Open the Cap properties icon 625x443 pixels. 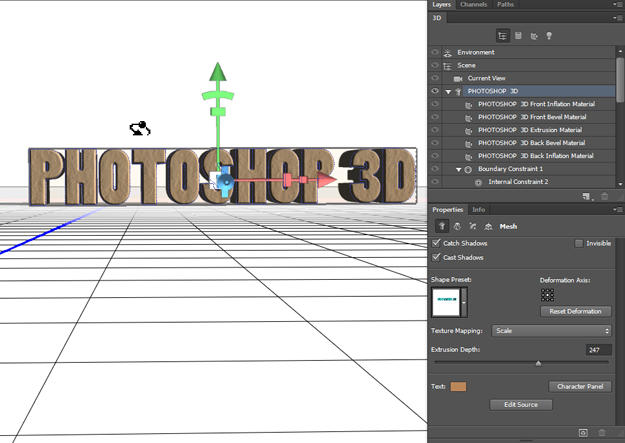[472, 227]
